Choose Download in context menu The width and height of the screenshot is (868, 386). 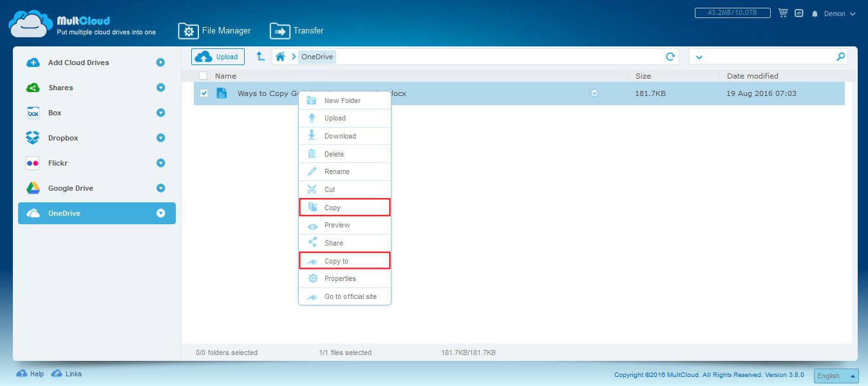(x=344, y=136)
